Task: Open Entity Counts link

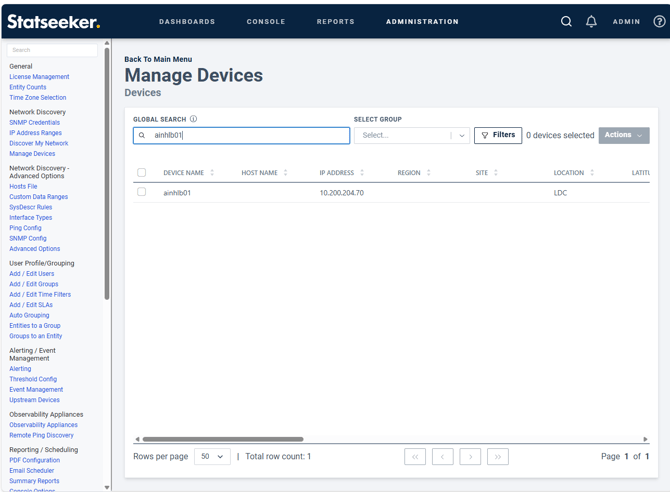Action: pos(28,87)
